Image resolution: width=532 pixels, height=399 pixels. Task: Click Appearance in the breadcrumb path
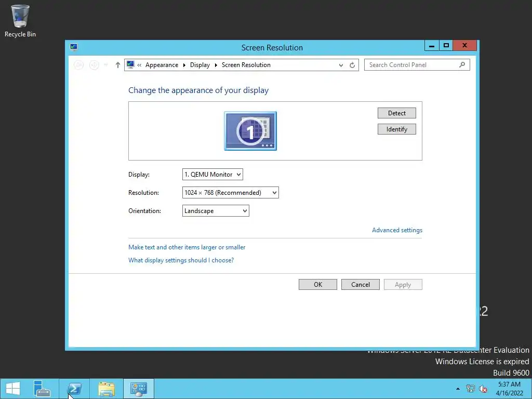click(162, 65)
